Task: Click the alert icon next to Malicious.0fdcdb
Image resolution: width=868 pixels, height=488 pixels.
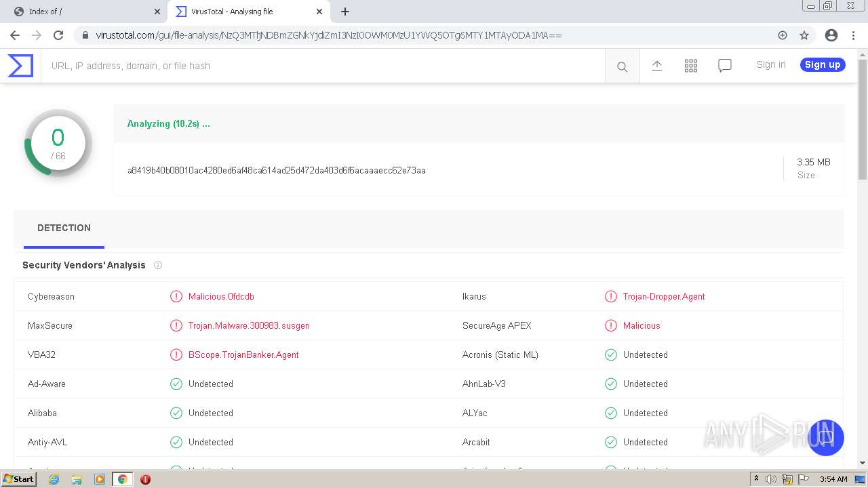Action: click(176, 296)
